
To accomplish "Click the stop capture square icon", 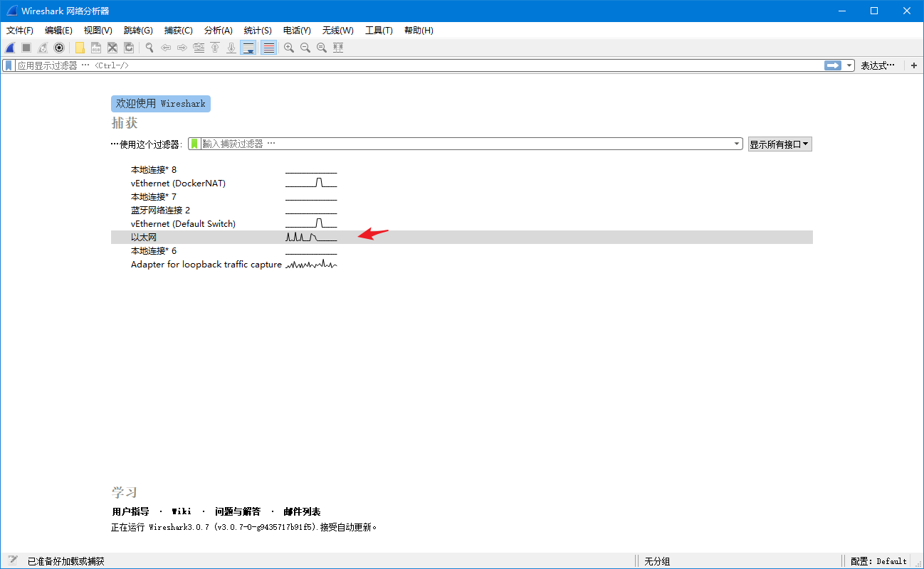I will 26,48.
